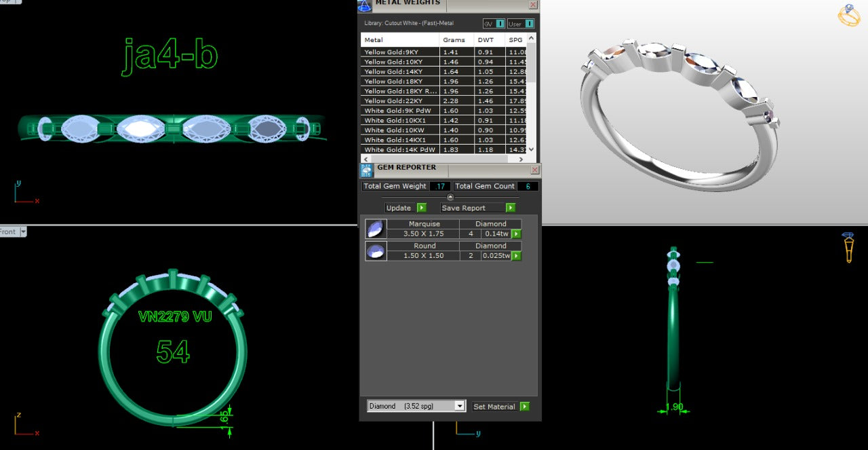Click the gold ring icon in render viewport

849,16
